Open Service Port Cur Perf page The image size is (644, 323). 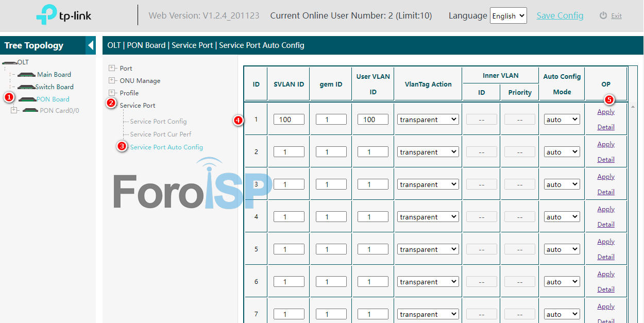(x=160, y=134)
